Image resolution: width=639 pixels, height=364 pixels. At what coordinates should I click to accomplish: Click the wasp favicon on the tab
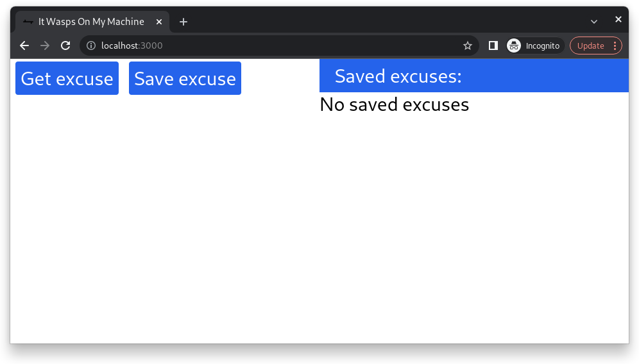point(28,22)
